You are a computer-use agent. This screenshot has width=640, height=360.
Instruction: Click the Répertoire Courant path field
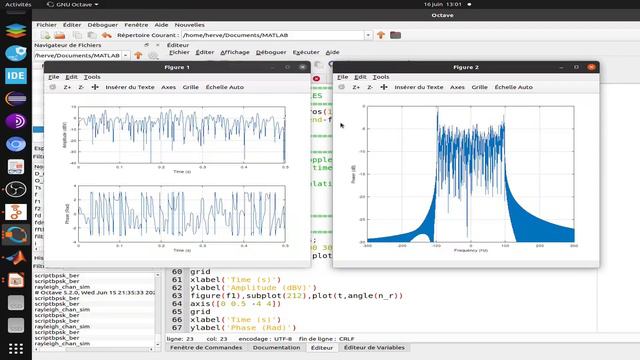point(273,35)
